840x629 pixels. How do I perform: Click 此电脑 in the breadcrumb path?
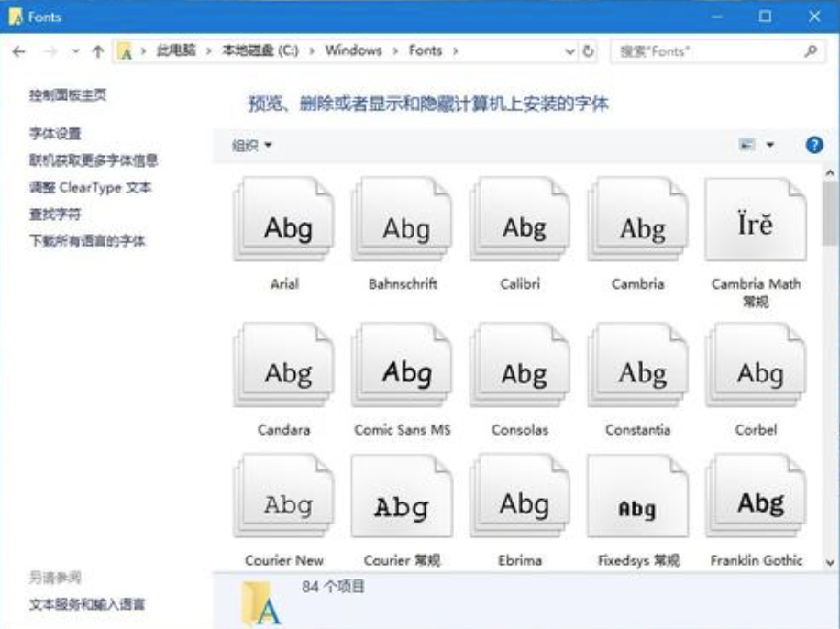(176, 50)
